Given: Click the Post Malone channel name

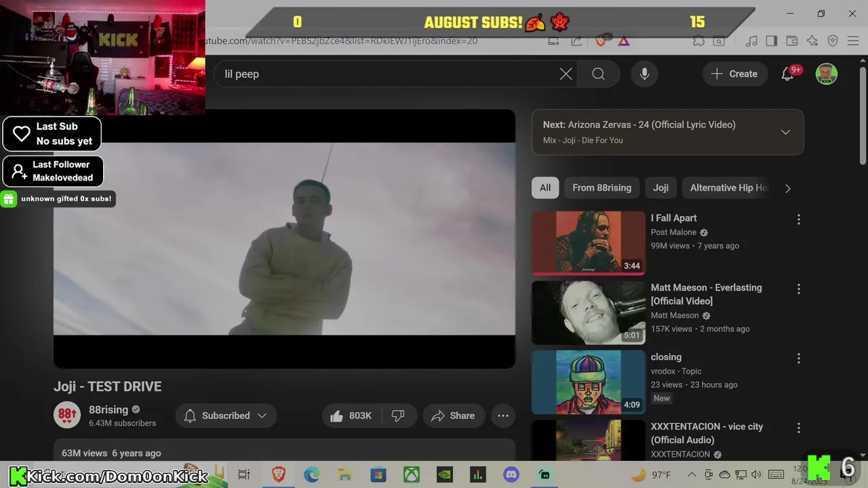Looking at the screenshot, I should [x=673, y=232].
